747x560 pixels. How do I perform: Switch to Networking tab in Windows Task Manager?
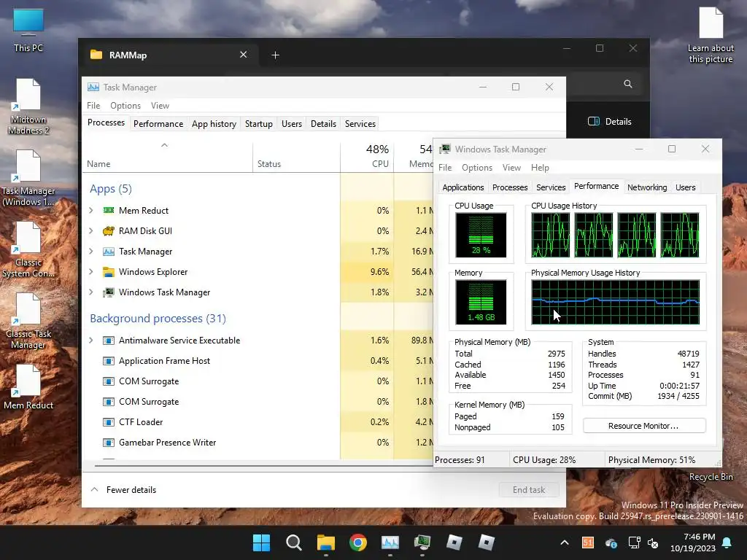tap(647, 187)
